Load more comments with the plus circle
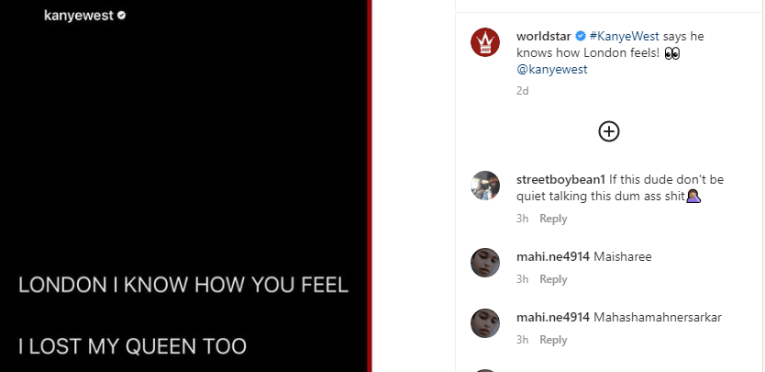The image size is (765, 372). tap(609, 131)
